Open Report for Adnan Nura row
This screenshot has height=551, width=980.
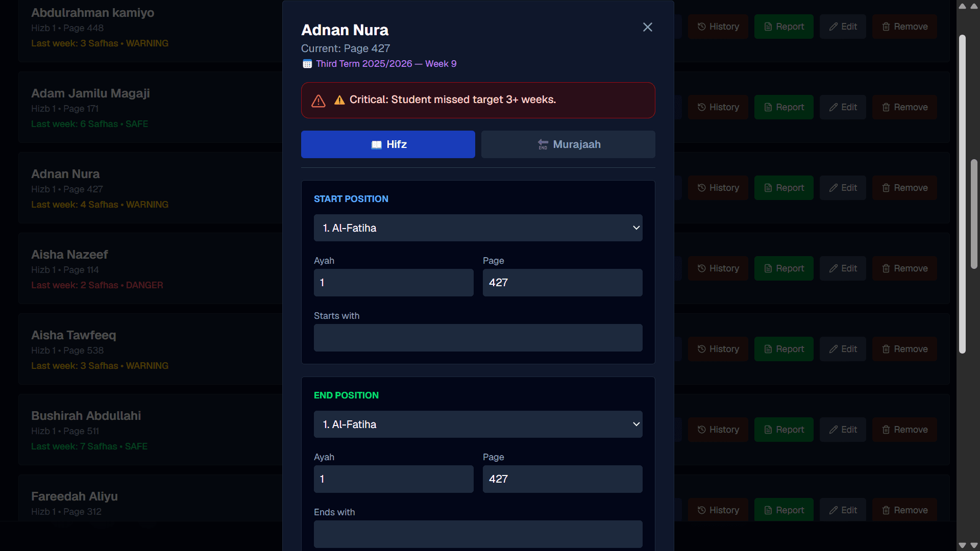784,188
